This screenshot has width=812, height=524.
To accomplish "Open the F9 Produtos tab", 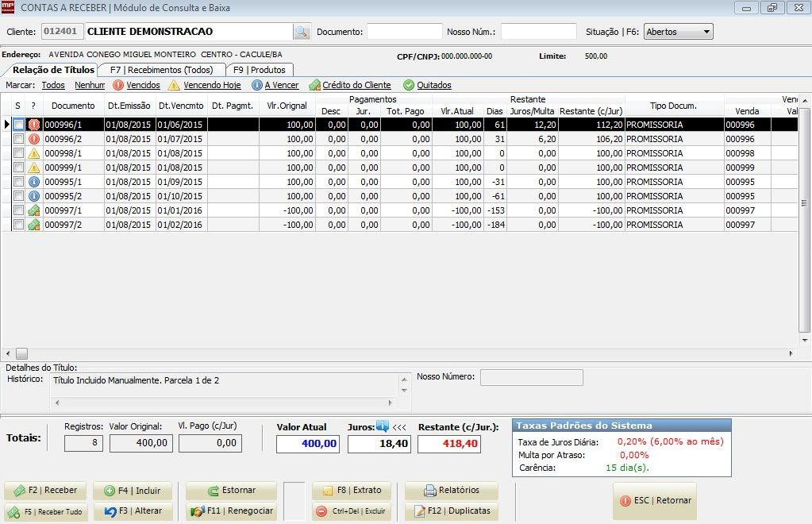I will point(259,70).
